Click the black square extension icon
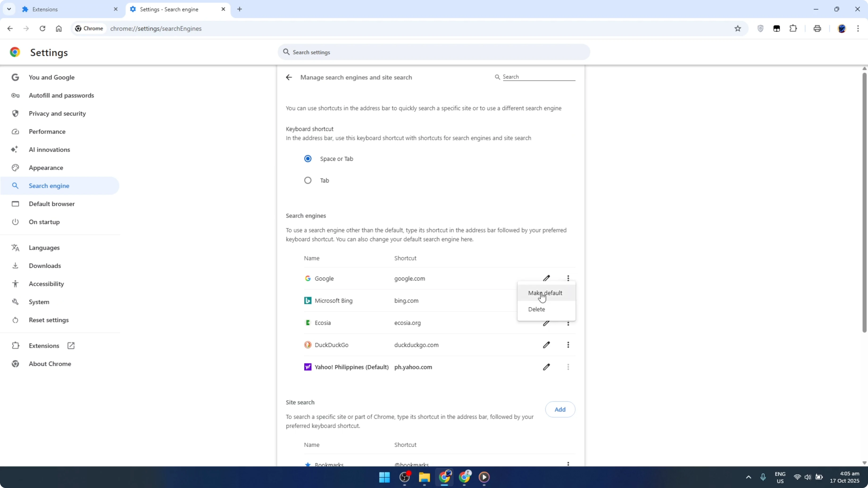This screenshot has height=488, width=868. 777,29
